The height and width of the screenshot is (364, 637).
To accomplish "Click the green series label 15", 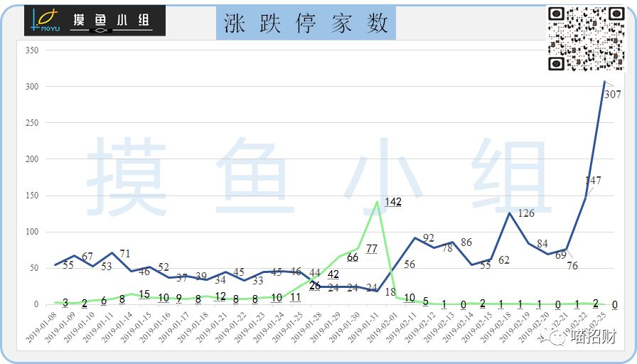I will 144,294.
